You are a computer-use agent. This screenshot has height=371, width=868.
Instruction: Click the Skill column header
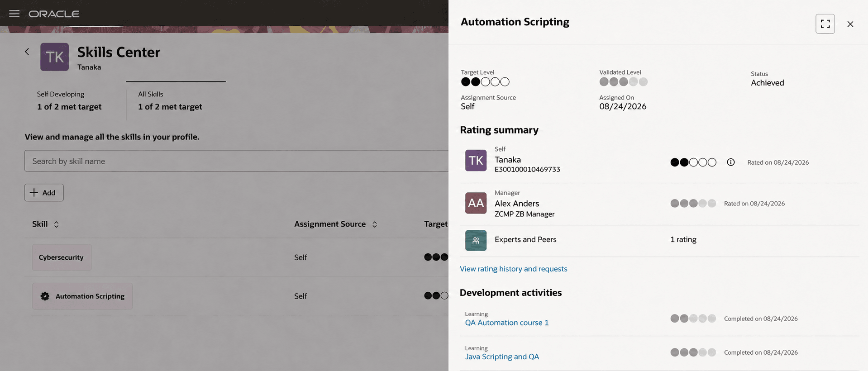(x=40, y=224)
